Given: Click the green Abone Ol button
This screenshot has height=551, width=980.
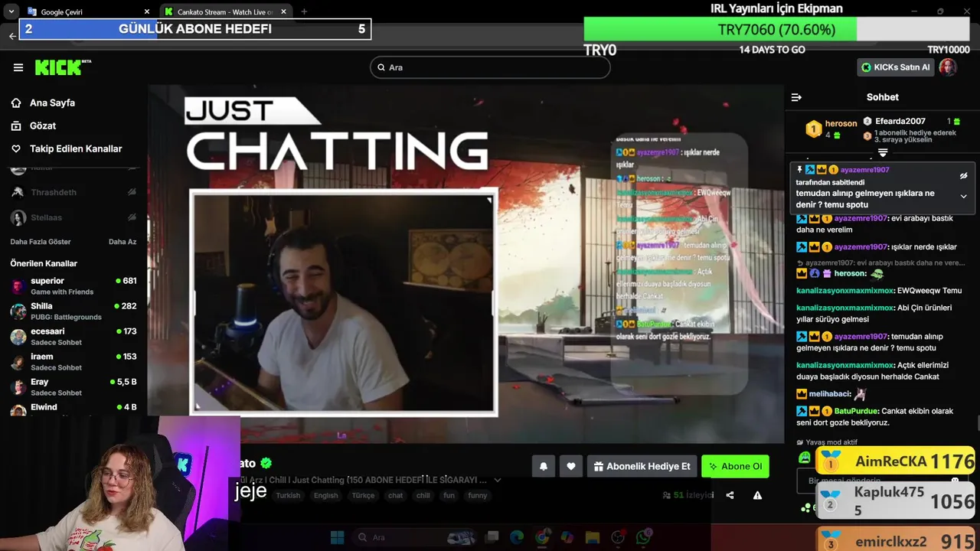Looking at the screenshot, I should point(735,466).
